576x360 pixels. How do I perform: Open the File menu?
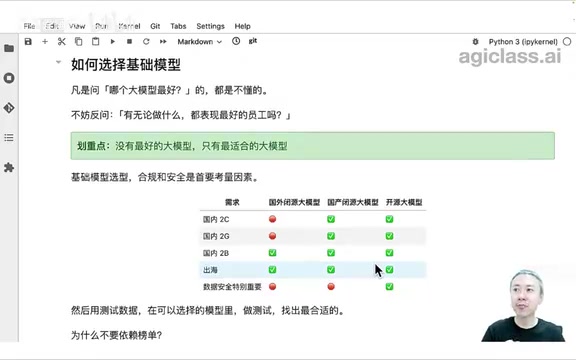coord(29,26)
